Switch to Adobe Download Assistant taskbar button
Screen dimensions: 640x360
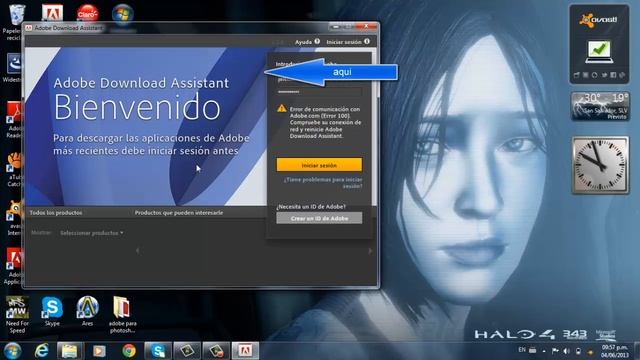tap(245, 351)
